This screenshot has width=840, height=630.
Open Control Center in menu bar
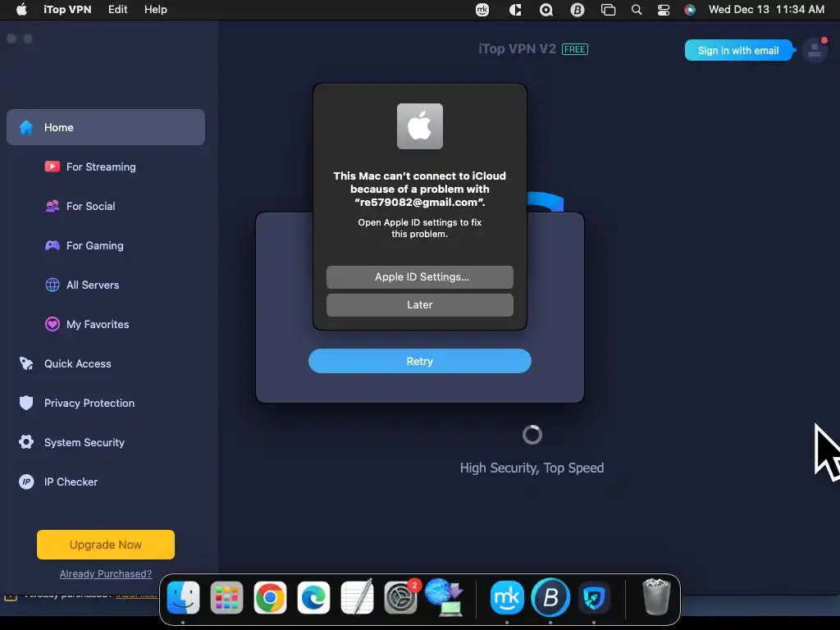(663, 10)
